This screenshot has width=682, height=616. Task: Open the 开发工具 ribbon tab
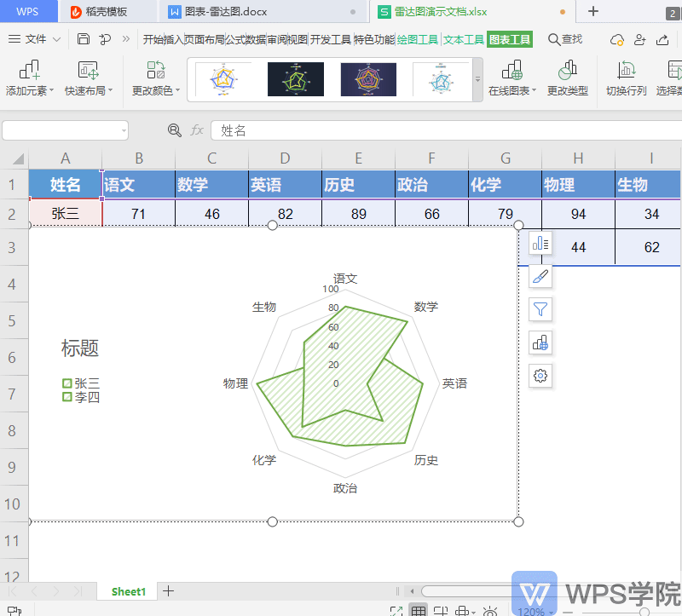[331, 39]
